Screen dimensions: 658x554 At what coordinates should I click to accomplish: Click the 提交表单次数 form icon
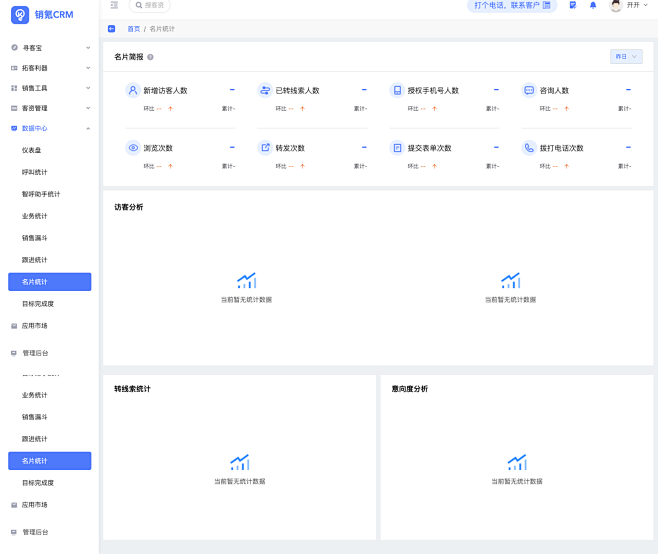tap(397, 148)
